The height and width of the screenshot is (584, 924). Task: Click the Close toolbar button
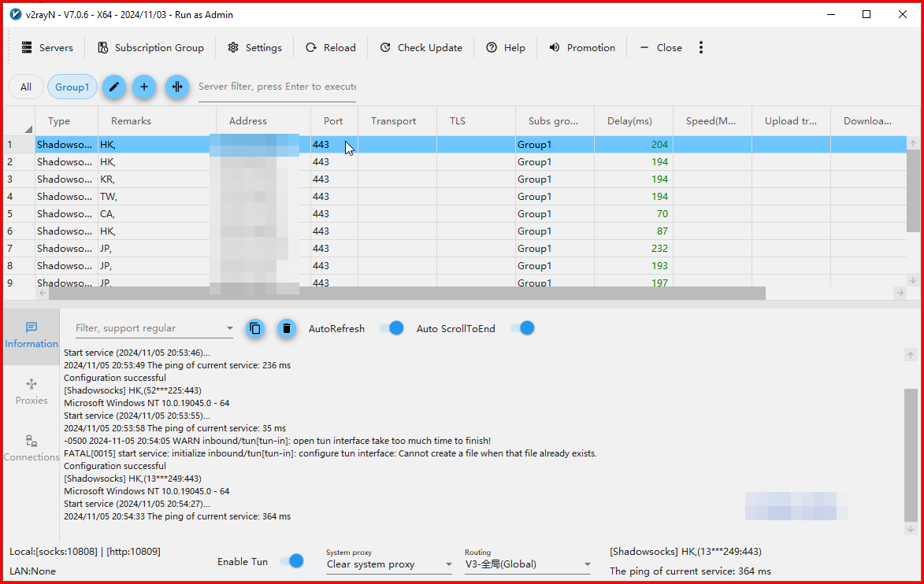(x=661, y=48)
